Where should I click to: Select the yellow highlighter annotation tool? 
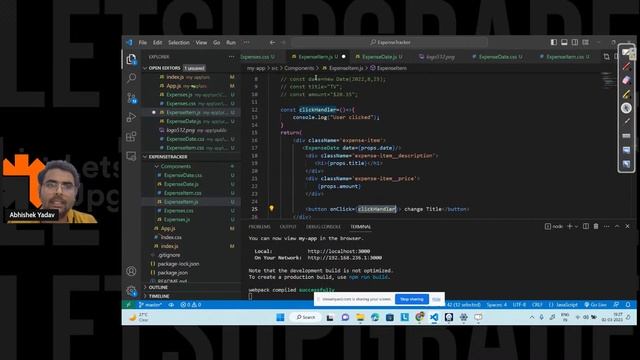click(x=626, y=94)
